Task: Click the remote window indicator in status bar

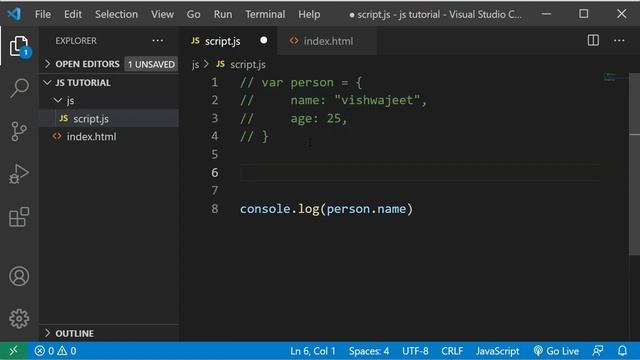Action: 14,351
